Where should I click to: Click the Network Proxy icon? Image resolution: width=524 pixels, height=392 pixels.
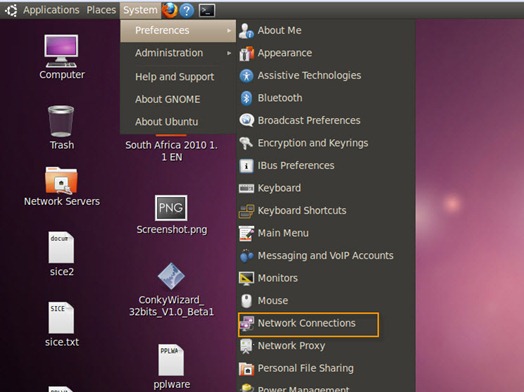[x=246, y=346]
